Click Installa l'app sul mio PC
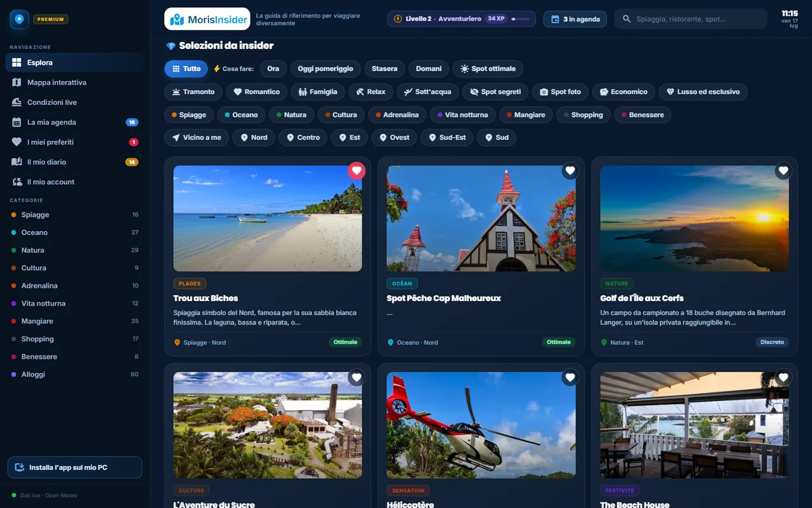This screenshot has height=508, width=812. [75, 467]
